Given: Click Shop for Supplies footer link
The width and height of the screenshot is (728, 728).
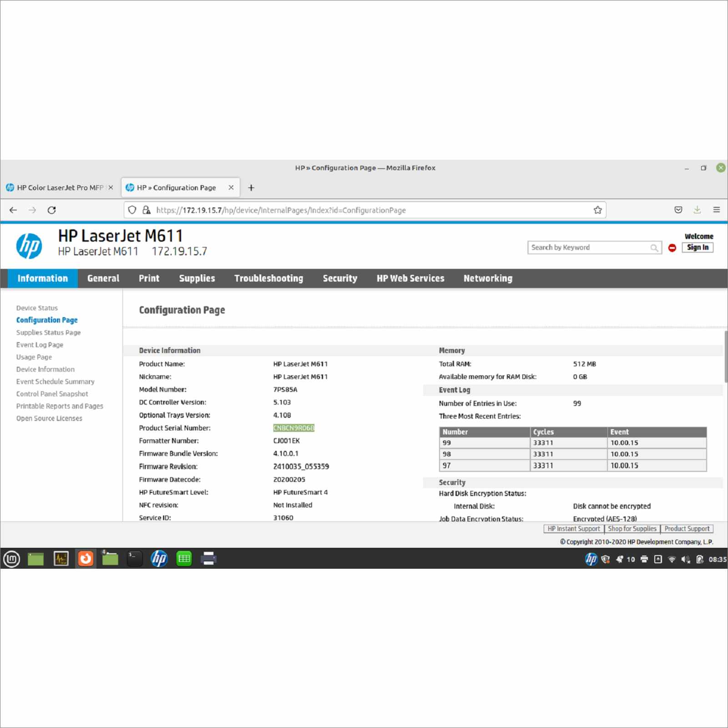Looking at the screenshot, I should [x=632, y=529].
